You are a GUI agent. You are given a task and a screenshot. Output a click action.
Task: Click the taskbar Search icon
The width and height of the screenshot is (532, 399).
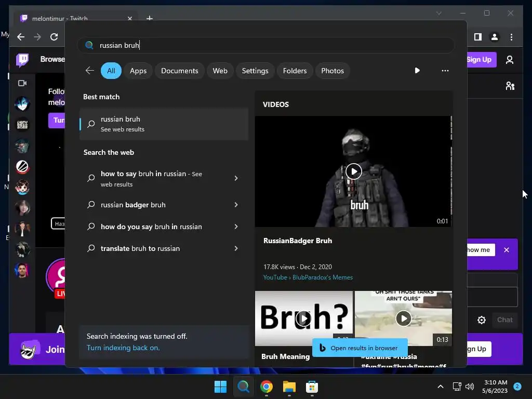243,387
